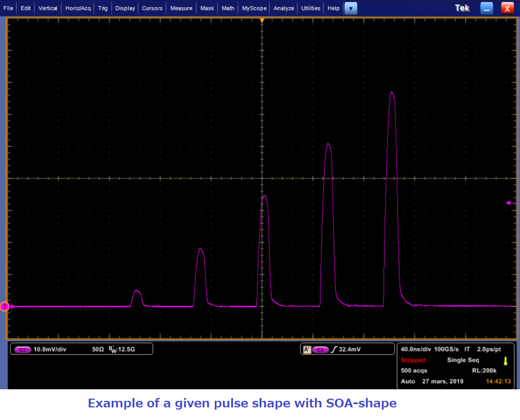Open the Cursors menu
This screenshot has width=520, height=420.
click(152, 8)
